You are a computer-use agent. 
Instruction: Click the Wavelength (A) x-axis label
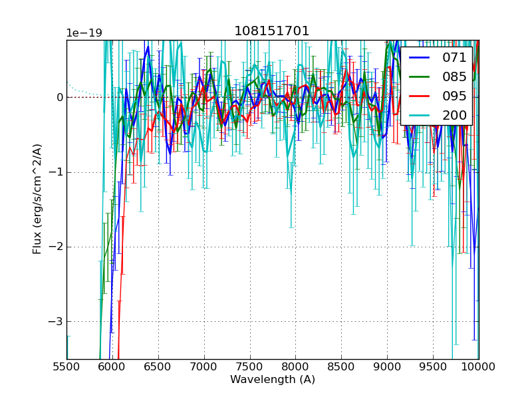coord(273,380)
